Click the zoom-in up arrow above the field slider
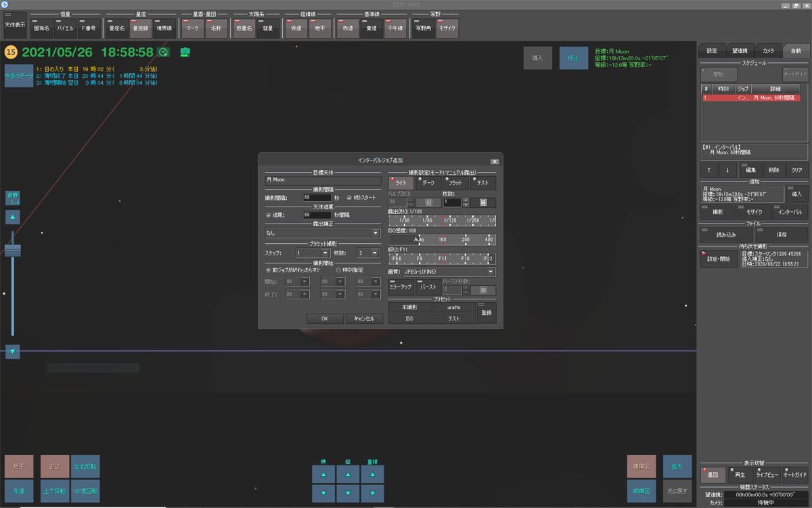 (x=13, y=217)
